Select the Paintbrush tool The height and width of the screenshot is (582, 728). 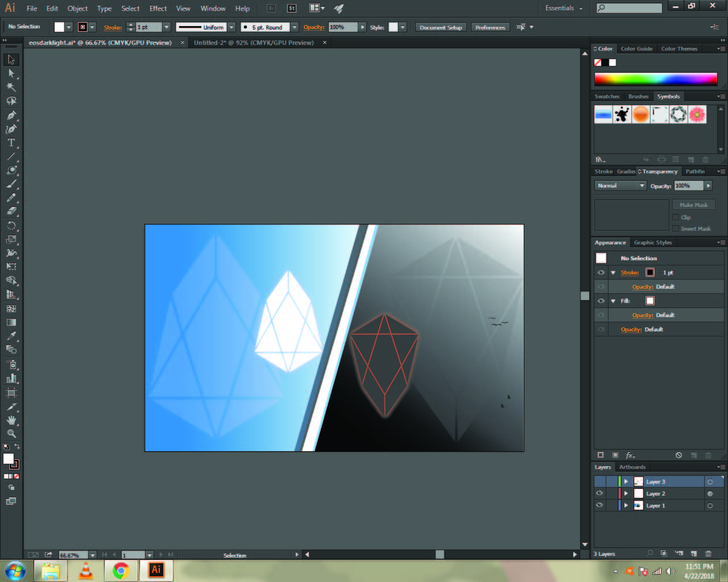[x=11, y=184]
